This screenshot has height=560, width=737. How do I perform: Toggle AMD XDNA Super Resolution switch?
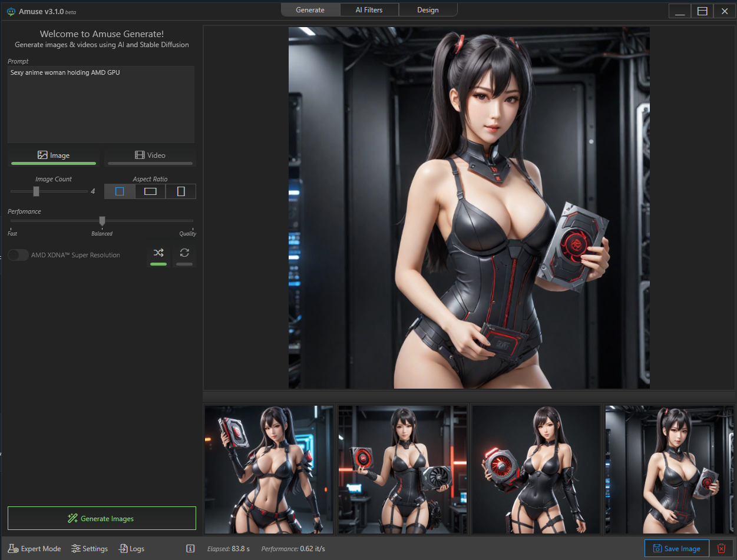click(18, 255)
